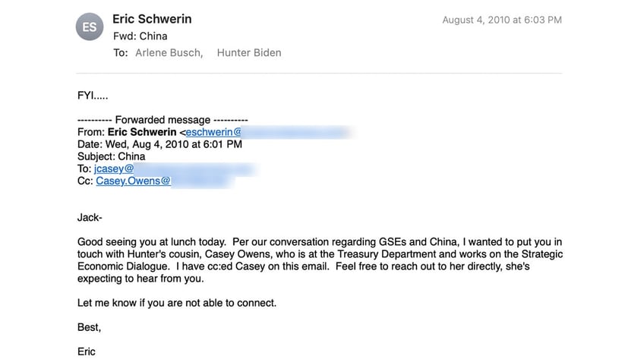Click the "Date: Wed, Aug 4, 2010" line
The height and width of the screenshot is (362, 644).
pyautogui.click(x=159, y=144)
